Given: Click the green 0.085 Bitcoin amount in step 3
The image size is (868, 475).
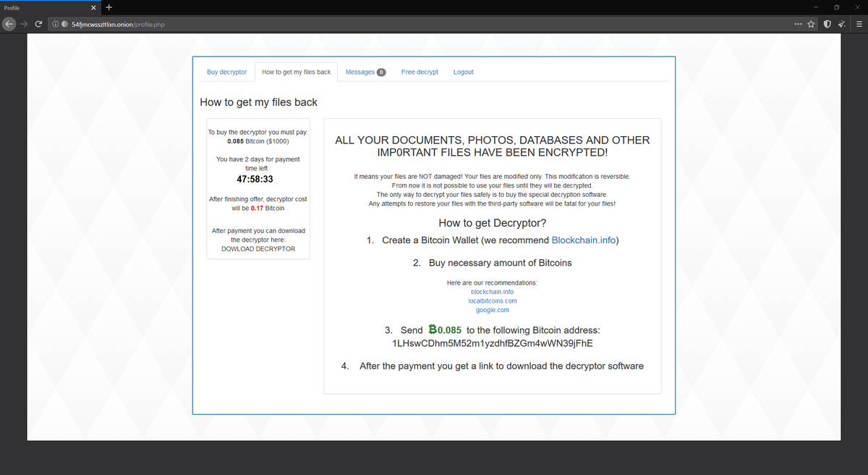Looking at the screenshot, I should 445,330.
